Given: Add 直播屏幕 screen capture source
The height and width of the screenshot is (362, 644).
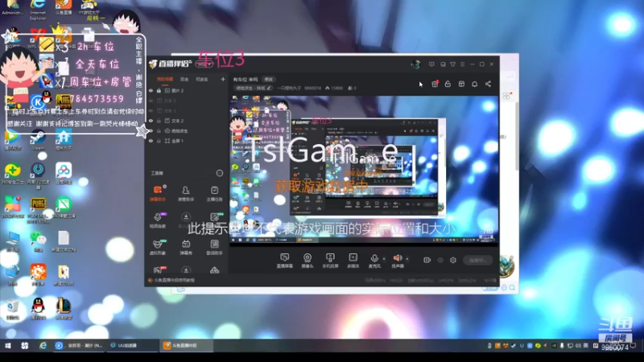Looking at the screenshot, I should coord(284,260).
